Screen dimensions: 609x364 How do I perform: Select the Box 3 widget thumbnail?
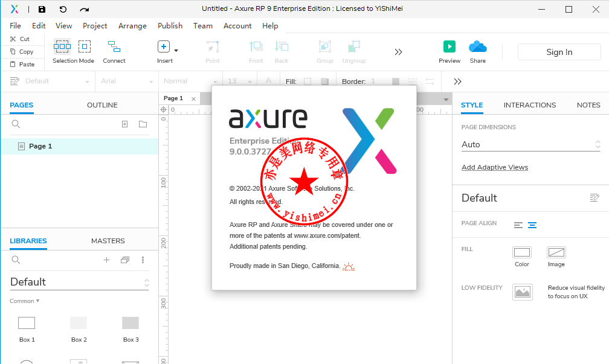pyautogui.click(x=130, y=323)
